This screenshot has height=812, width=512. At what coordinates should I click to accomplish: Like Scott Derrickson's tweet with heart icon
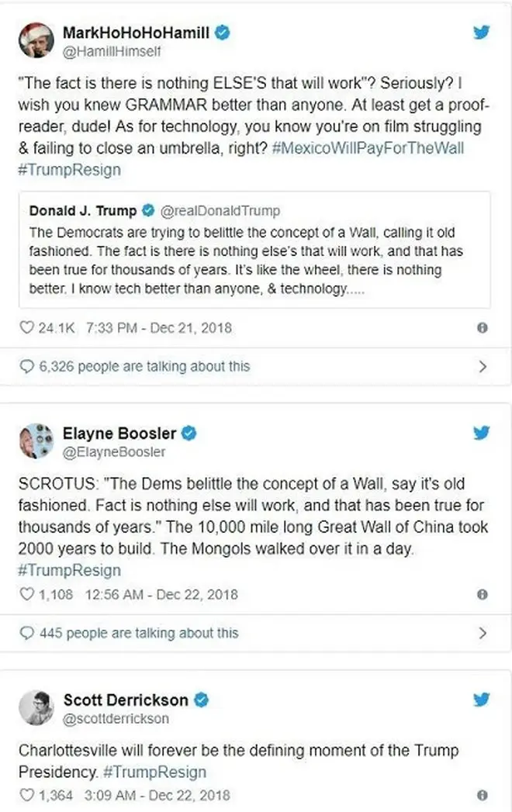tap(26, 795)
